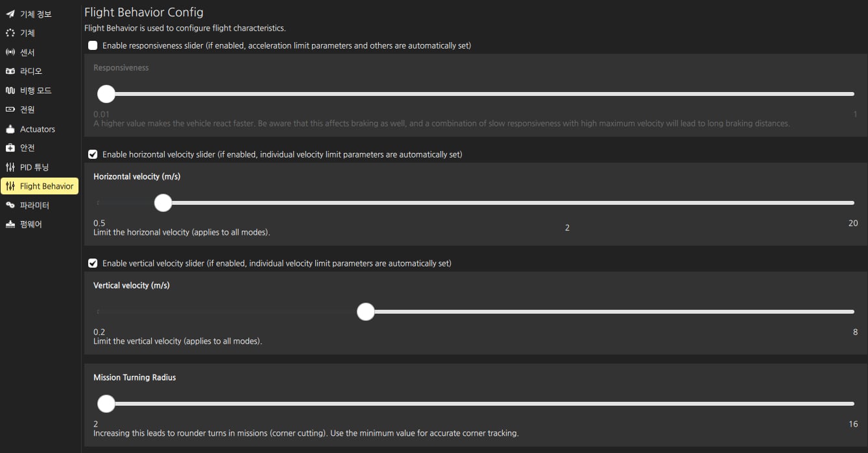Click the 전원 battery icon

point(10,110)
